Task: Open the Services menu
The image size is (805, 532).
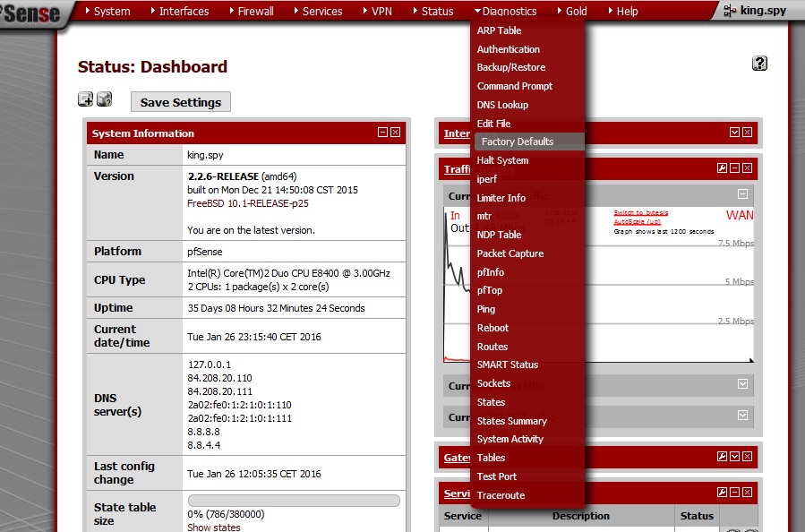Action: [318, 11]
